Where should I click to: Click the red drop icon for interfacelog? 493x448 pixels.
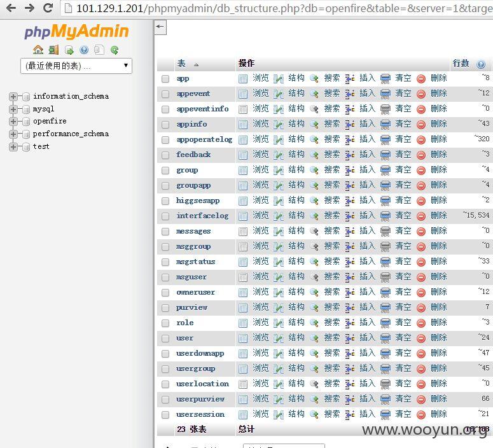(421, 216)
